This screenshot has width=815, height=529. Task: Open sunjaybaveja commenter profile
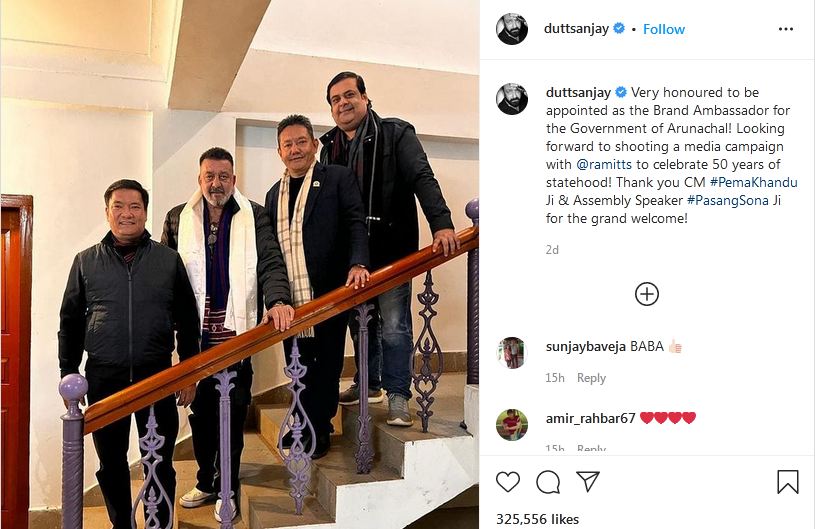(586, 347)
